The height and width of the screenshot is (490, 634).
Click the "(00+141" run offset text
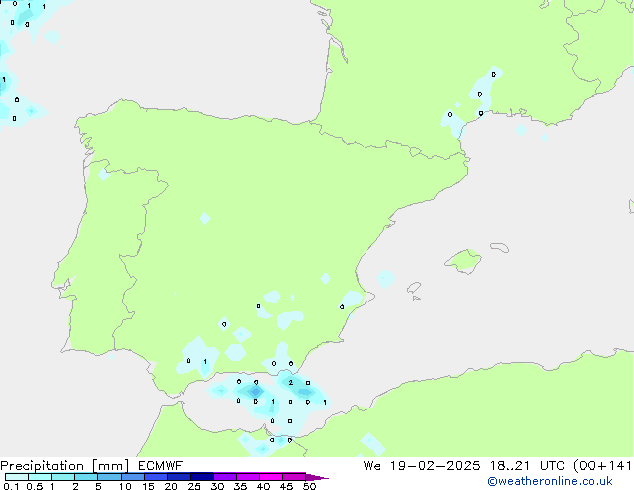pos(603,466)
